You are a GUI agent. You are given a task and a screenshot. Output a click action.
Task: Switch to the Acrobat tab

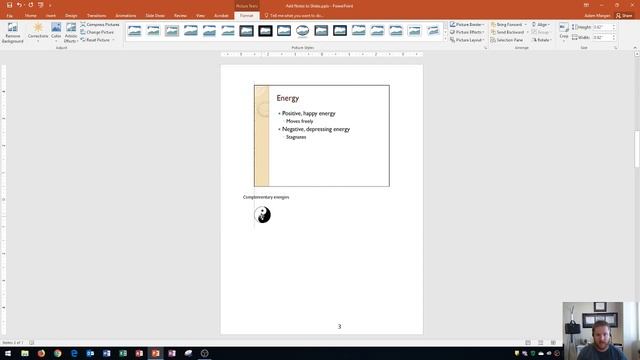point(221,16)
